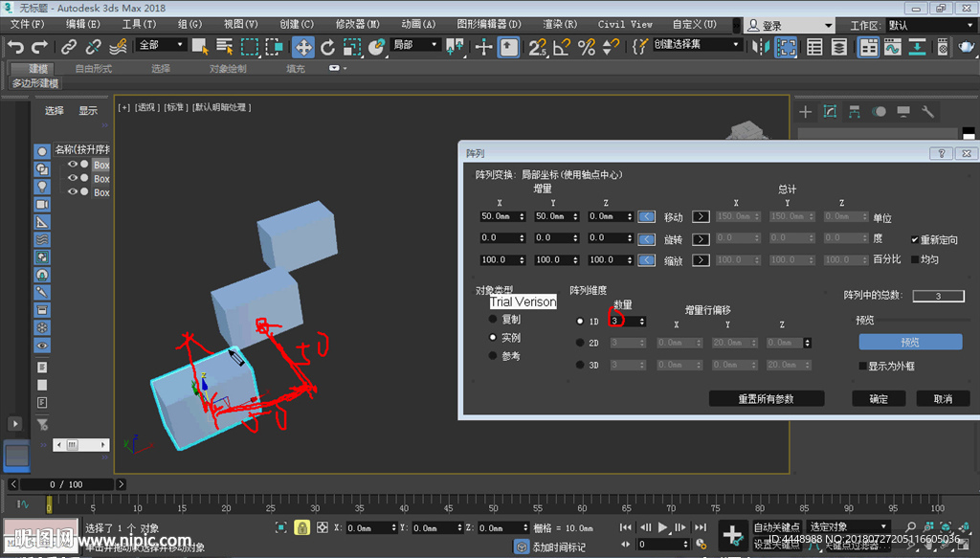This screenshot has width=980, height=558.
Task: Open the 图形编辑器(D) menu
Action: [489, 24]
